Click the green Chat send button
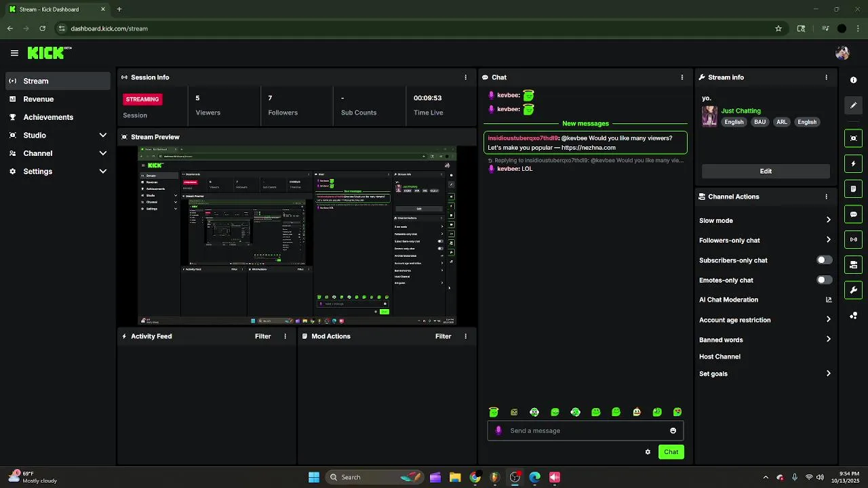The width and height of the screenshot is (868, 488). [671, 452]
